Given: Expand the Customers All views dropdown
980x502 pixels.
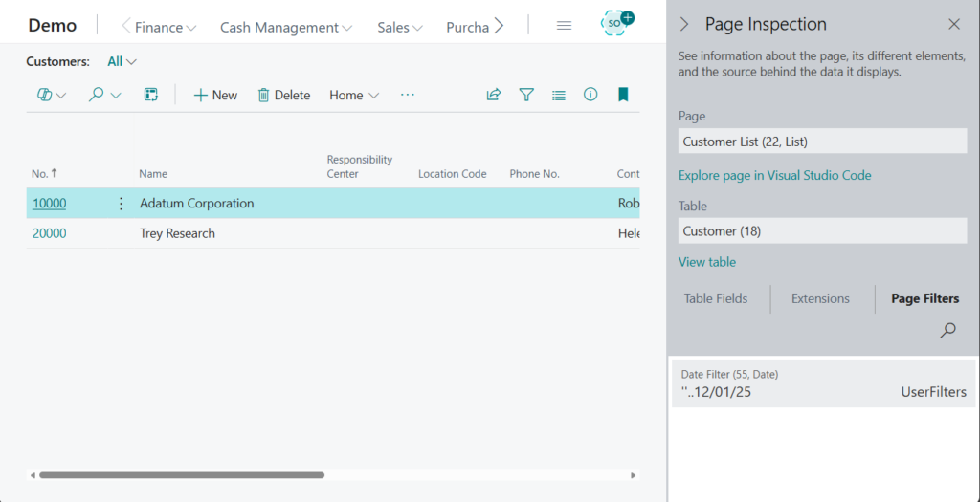Looking at the screenshot, I should coord(122,61).
